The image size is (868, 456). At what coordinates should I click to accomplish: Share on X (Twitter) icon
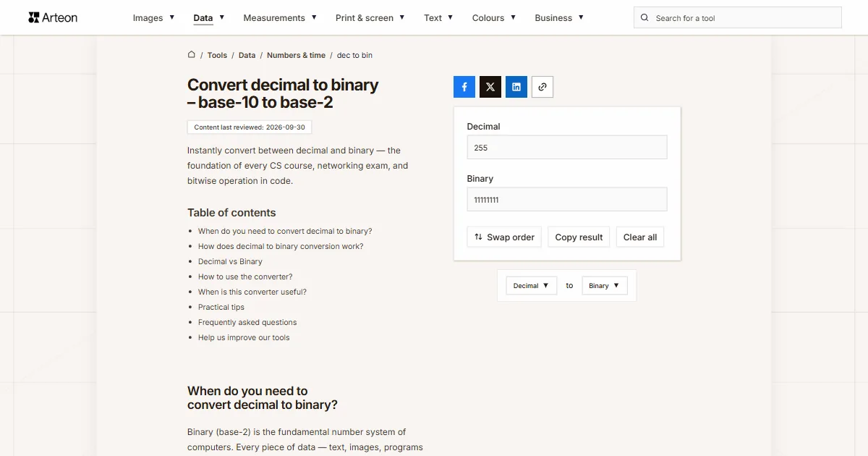coord(490,87)
